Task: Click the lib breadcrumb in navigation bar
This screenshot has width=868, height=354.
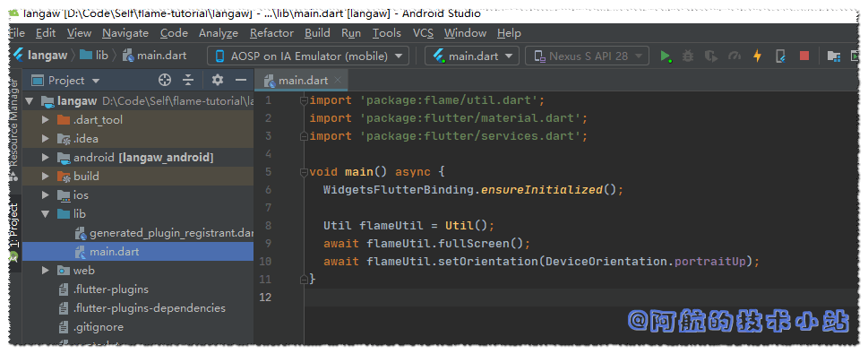Action: (x=102, y=56)
